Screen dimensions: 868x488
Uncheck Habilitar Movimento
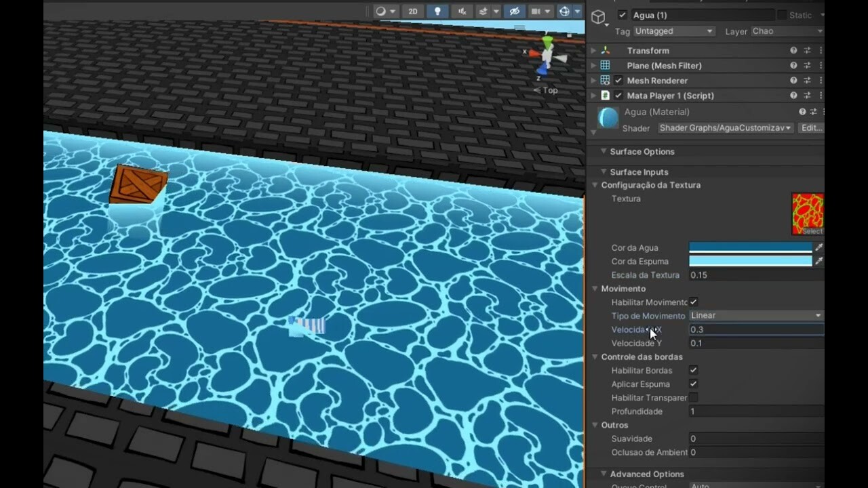point(692,302)
